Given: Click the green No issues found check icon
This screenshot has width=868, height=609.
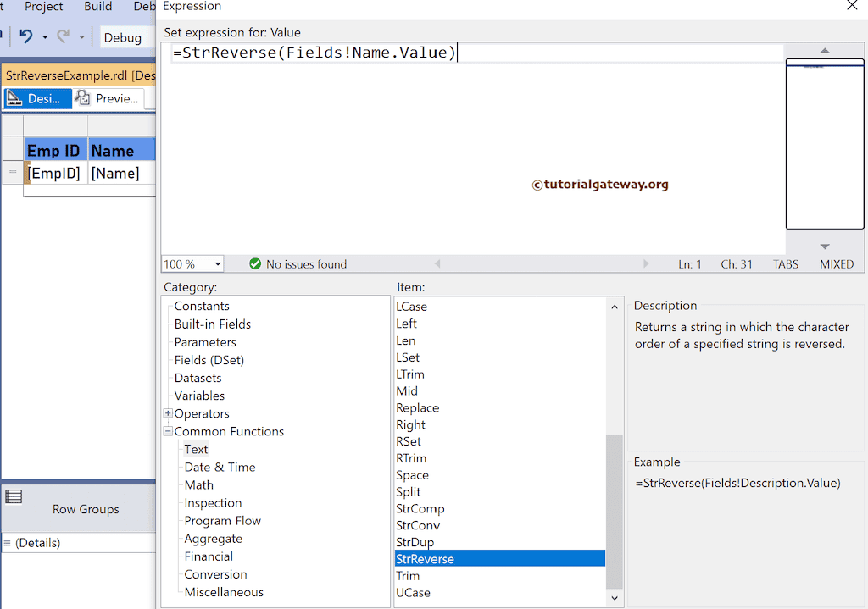Looking at the screenshot, I should [255, 263].
